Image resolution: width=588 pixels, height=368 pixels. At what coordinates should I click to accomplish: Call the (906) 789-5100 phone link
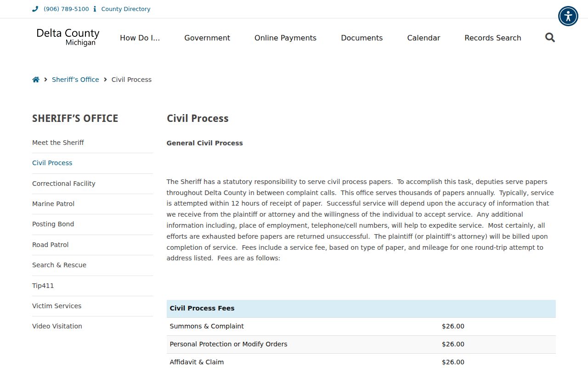click(66, 9)
